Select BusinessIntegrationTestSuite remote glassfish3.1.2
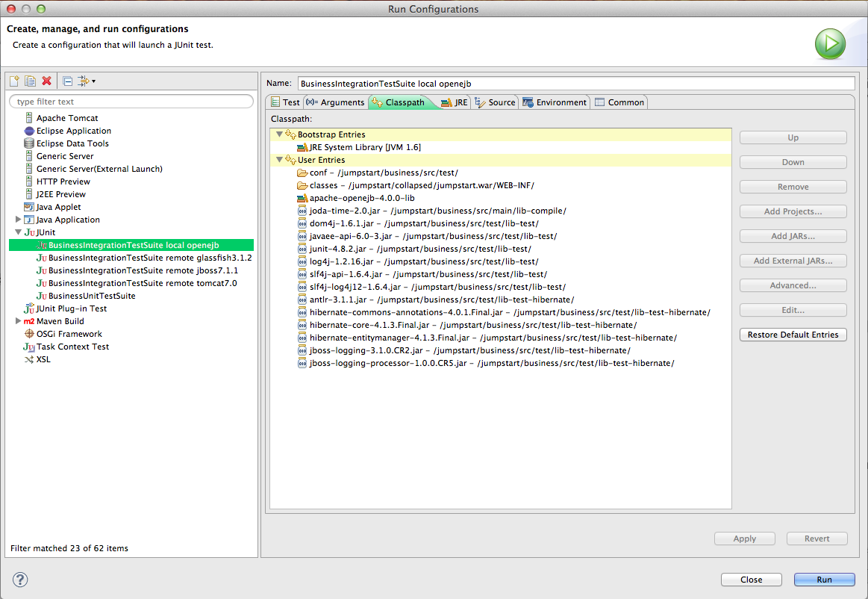Screen dimensions: 868x599 point(144,258)
